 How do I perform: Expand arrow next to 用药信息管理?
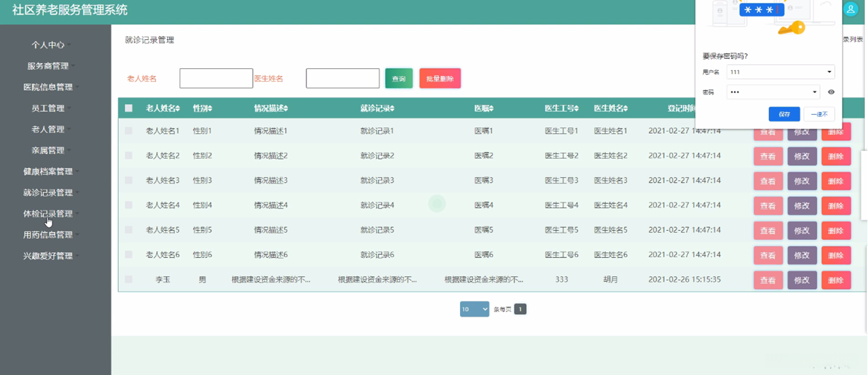77,235
